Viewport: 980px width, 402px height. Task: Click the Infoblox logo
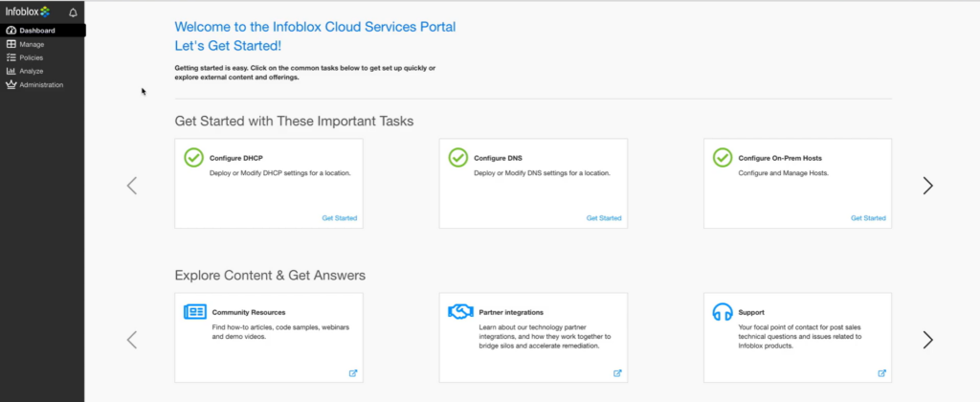tap(28, 11)
